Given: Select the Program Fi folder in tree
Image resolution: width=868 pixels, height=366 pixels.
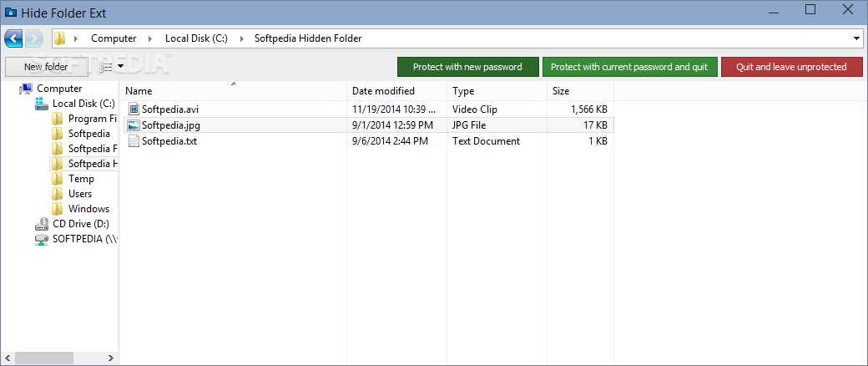Looking at the screenshot, I should click(93, 118).
